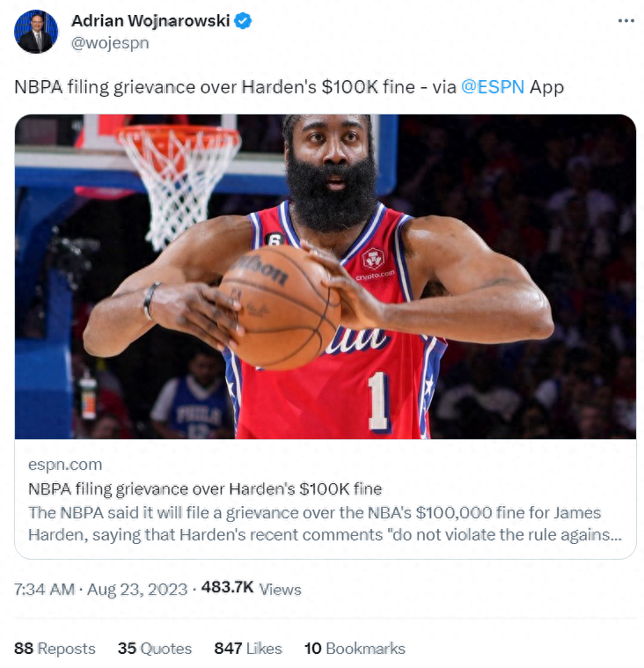Show the 88 Reposts list
The height and width of the screenshot is (668, 644).
pyautogui.click(x=55, y=649)
